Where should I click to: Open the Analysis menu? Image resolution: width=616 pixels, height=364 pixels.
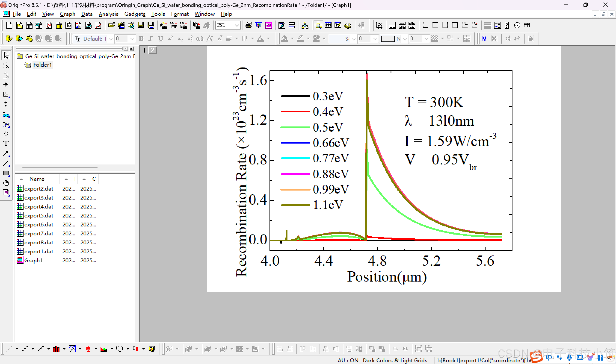pyautogui.click(x=108, y=14)
